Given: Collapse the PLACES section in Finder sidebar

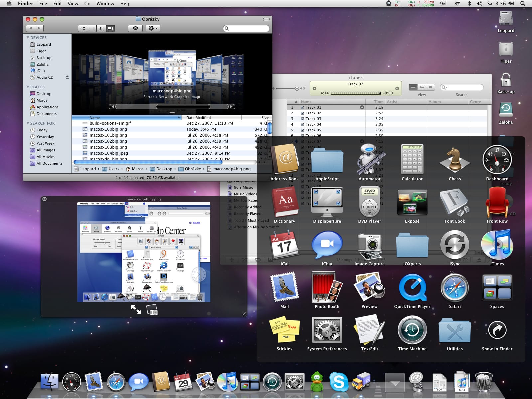Looking at the screenshot, I should 28,87.
